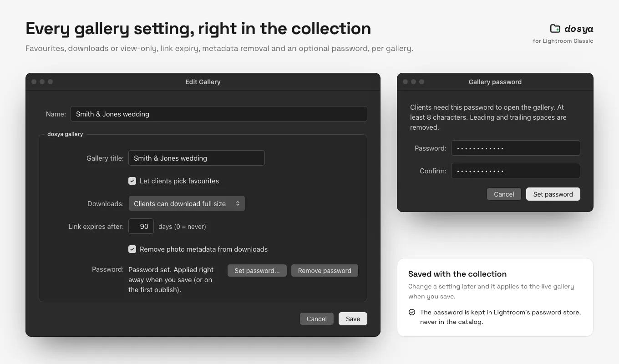Click the dosya folder logo icon
Image resolution: width=619 pixels, height=364 pixels.
(x=555, y=29)
